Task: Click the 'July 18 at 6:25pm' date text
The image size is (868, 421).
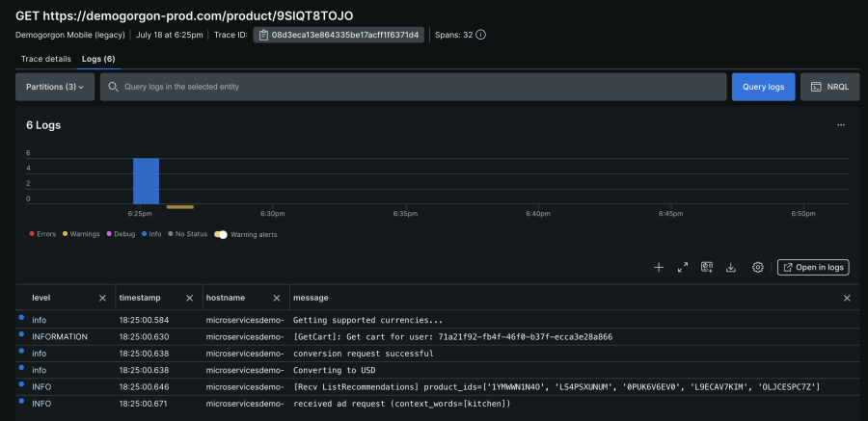Action: pyautogui.click(x=170, y=35)
